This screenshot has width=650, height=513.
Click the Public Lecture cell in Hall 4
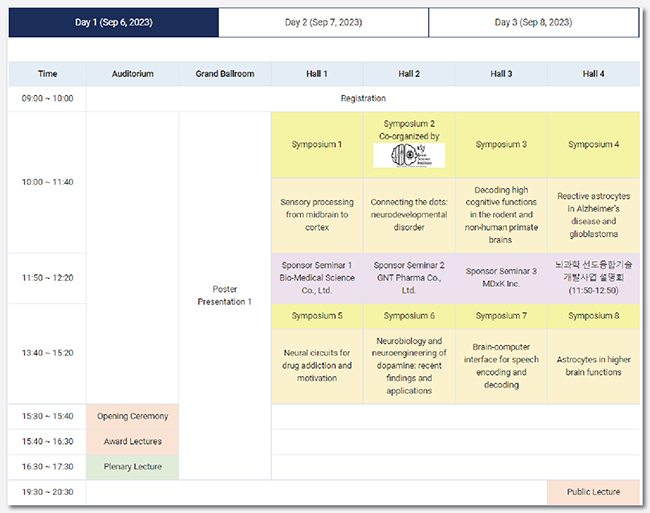click(x=594, y=492)
